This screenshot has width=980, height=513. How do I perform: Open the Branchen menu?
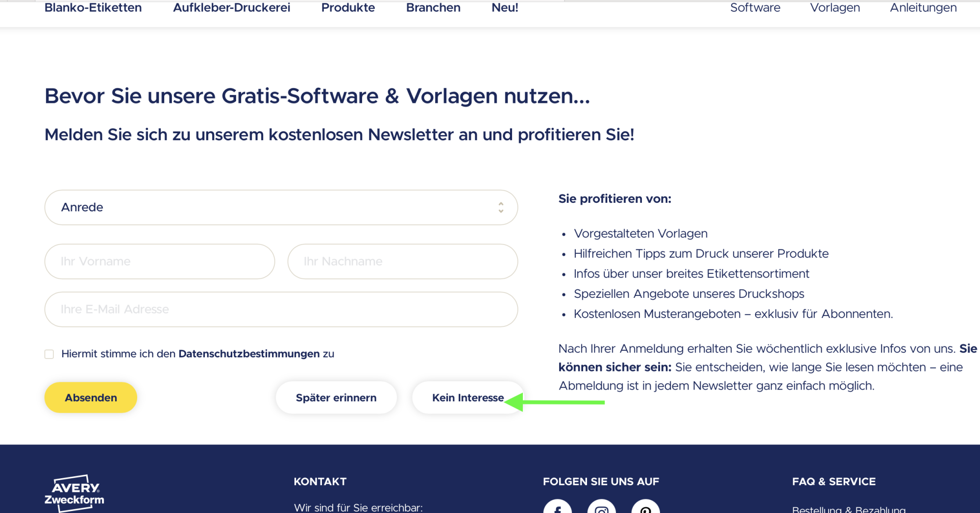pyautogui.click(x=433, y=7)
